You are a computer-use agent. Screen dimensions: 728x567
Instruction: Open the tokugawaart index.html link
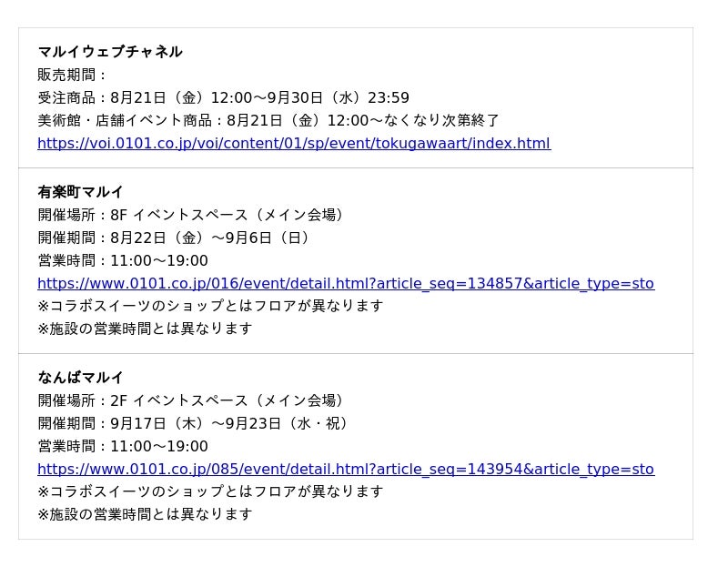pos(294,143)
